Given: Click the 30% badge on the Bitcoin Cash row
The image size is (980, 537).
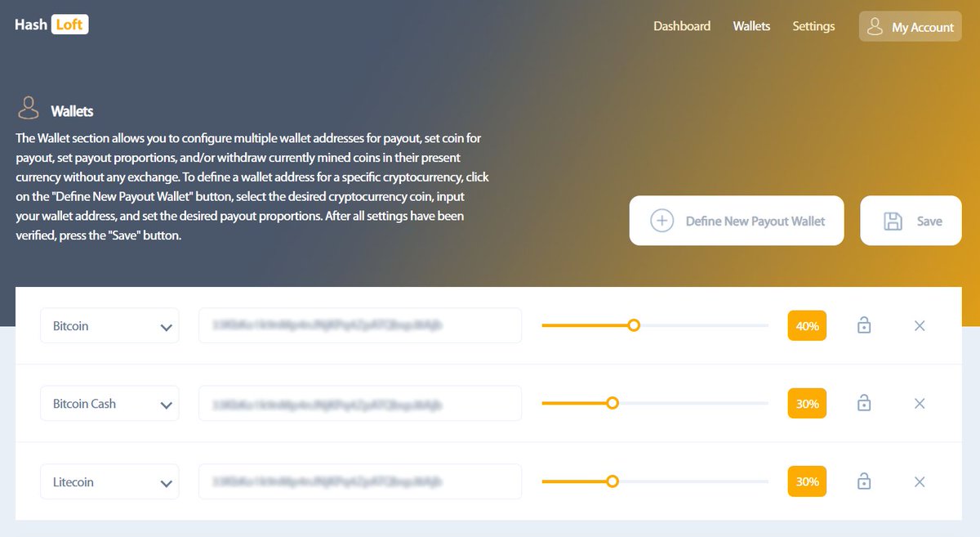Looking at the screenshot, I should pos(807,404).
